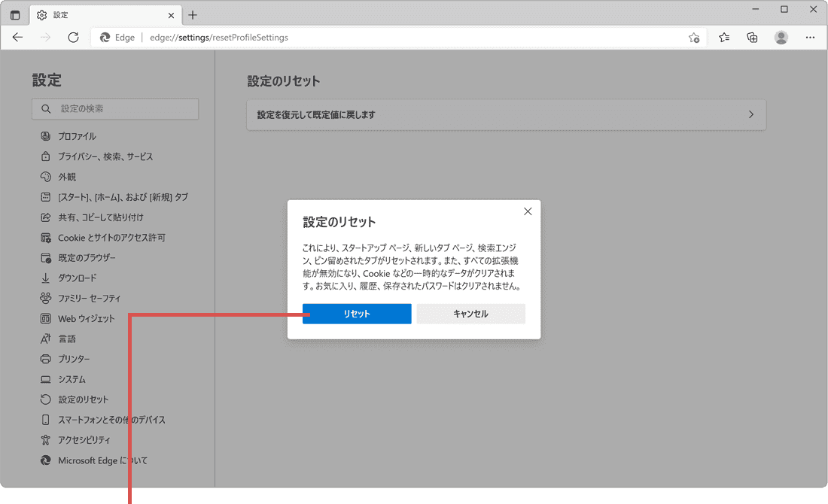Click the profile avatar icon

(781, 37)
